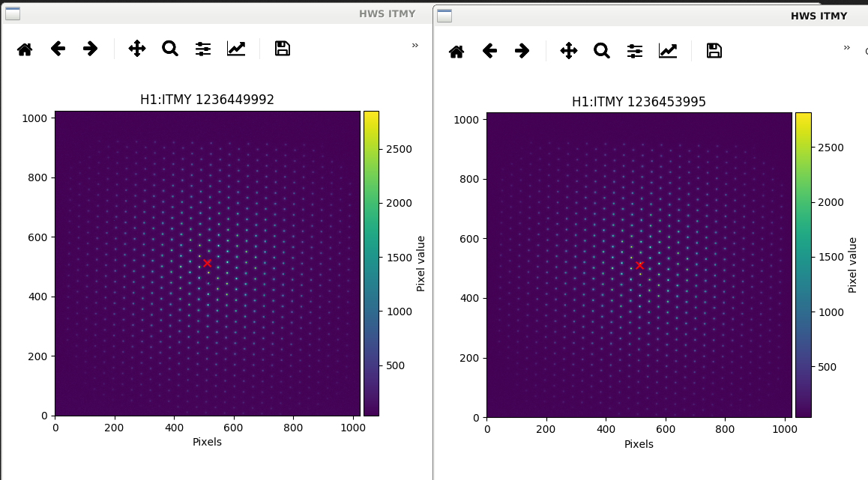Viewport: 868px width, 480px height.
Task: Expand right toolbar overflow chevron
Action: point(847,48)
